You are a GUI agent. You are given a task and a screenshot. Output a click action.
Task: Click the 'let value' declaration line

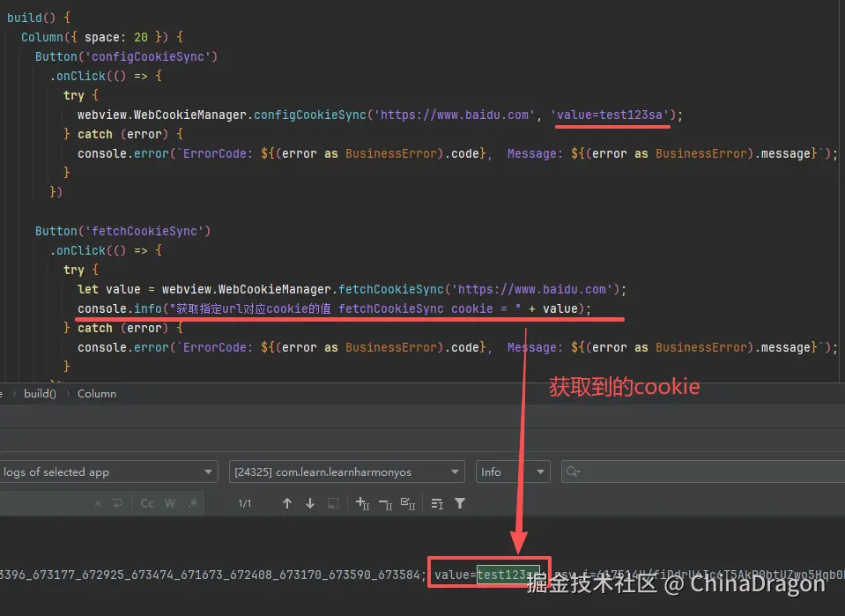(352, 289)
